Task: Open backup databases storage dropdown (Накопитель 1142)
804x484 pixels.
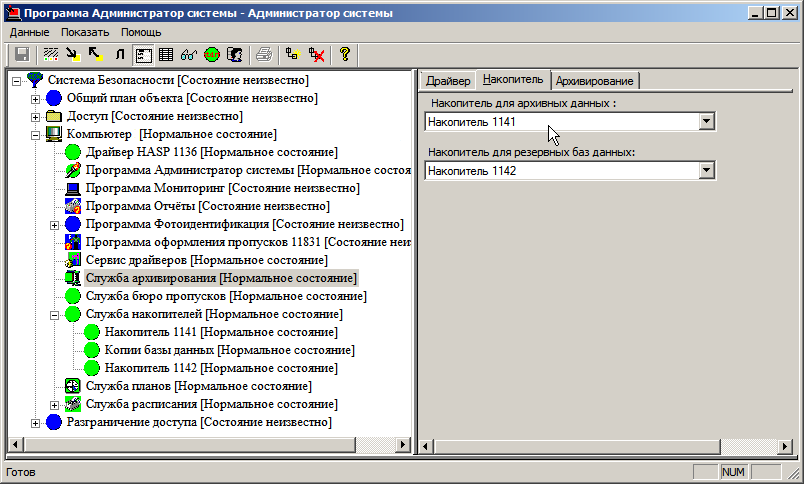Action: [x=707, y=171]
